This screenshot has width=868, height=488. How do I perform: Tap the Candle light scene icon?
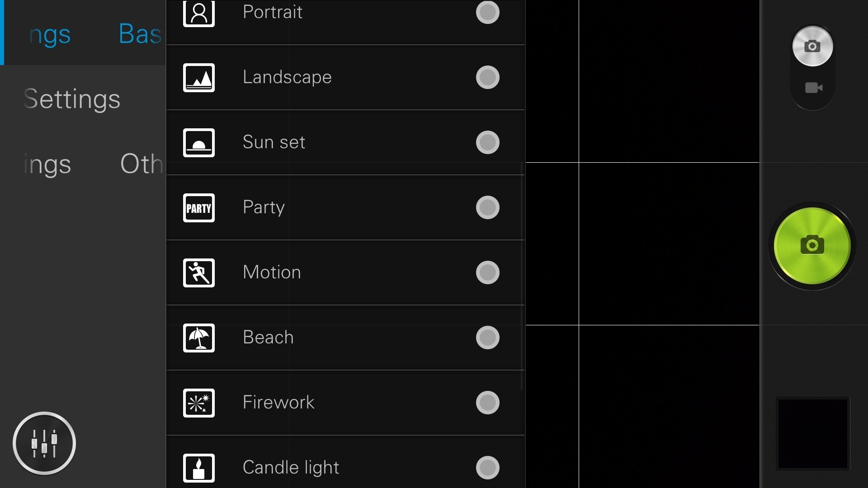tap(199, 468)
